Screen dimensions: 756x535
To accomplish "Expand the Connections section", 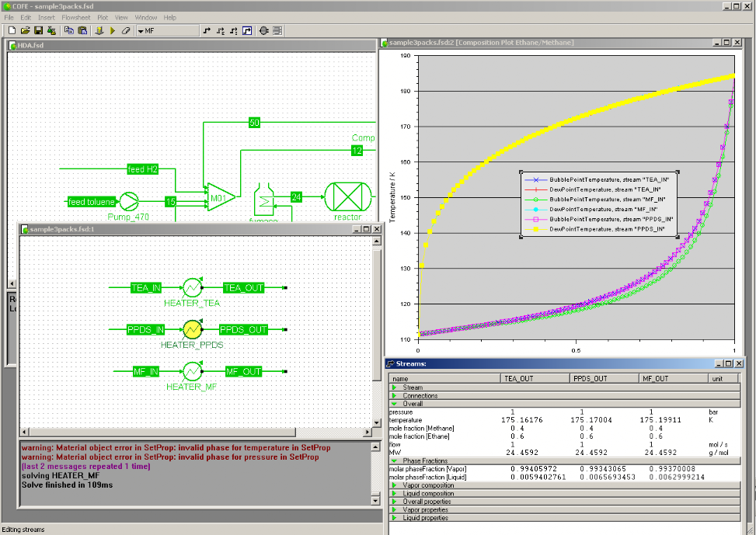I will point(395,396).
